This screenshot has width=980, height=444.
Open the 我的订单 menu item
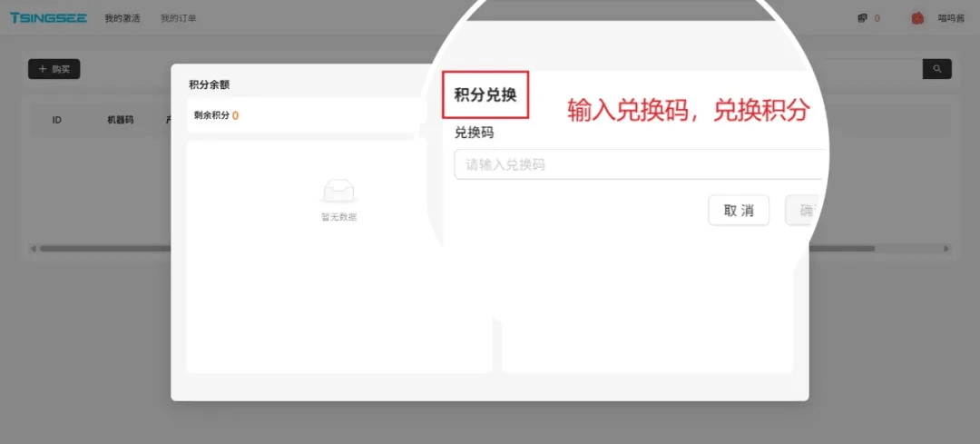coord(178,18)
